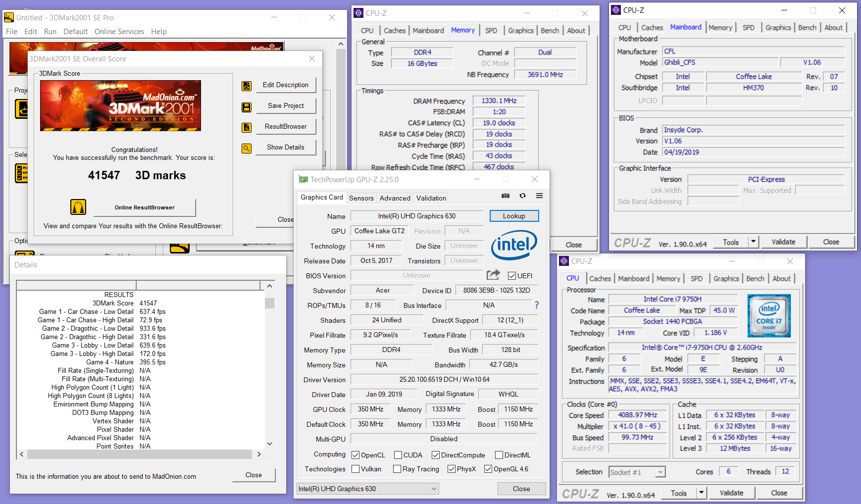Toggle the OpenCL checkbox
861x504 pixels.
click(355, 455)
